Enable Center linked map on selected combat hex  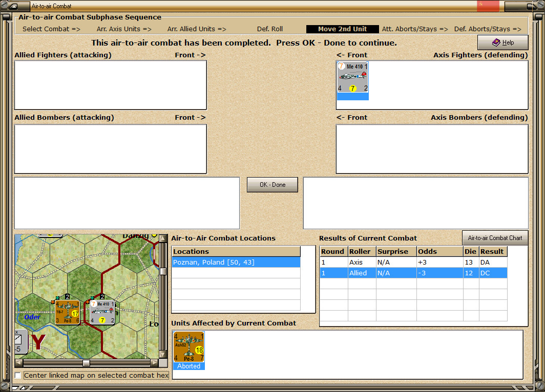(x=18, y=375)
